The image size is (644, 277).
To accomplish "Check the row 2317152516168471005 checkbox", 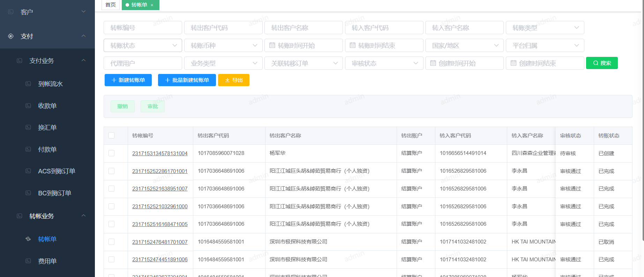I will (111, 224).
